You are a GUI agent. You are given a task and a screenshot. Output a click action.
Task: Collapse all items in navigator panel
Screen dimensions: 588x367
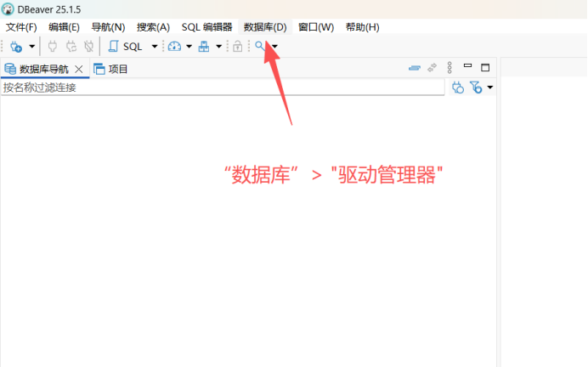415,68
